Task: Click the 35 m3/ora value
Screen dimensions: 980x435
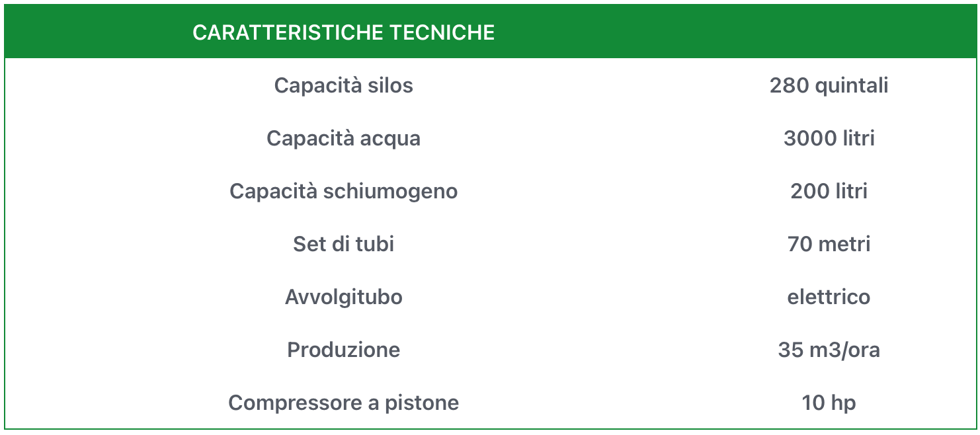Action: tap(829, 350)
